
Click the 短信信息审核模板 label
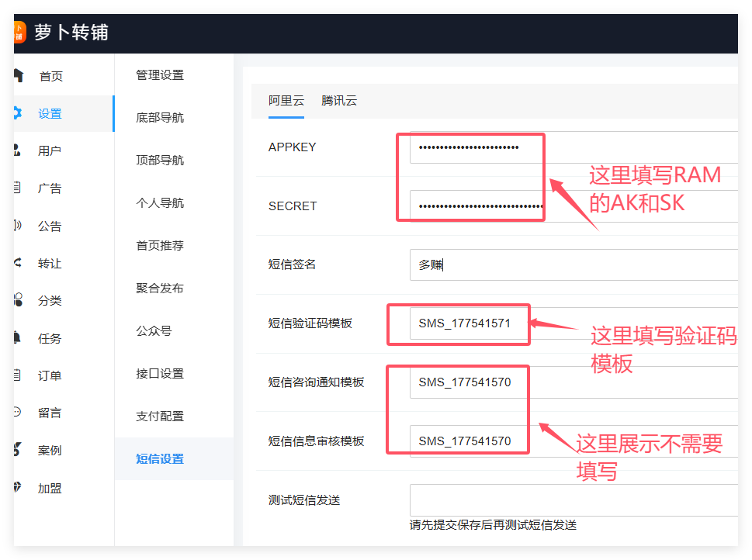pyautogui.click(x=316, y=441)
